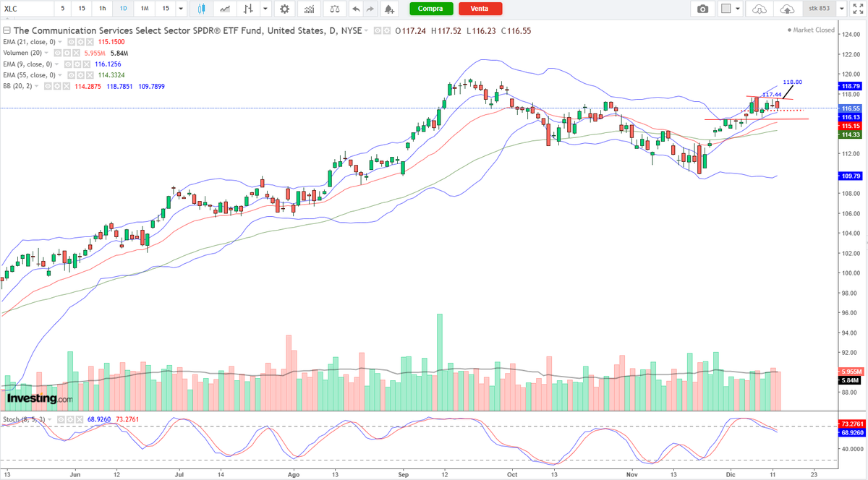
Task: Select the 5 minute interval
Action: click(x=62, y=9)
